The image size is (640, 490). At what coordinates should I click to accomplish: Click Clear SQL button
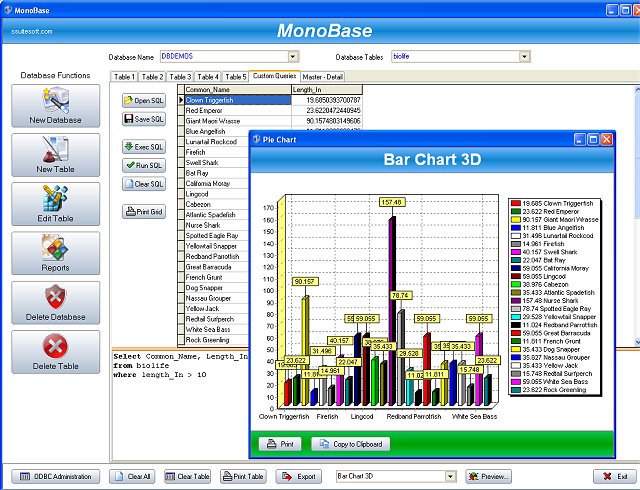(144, 184)
